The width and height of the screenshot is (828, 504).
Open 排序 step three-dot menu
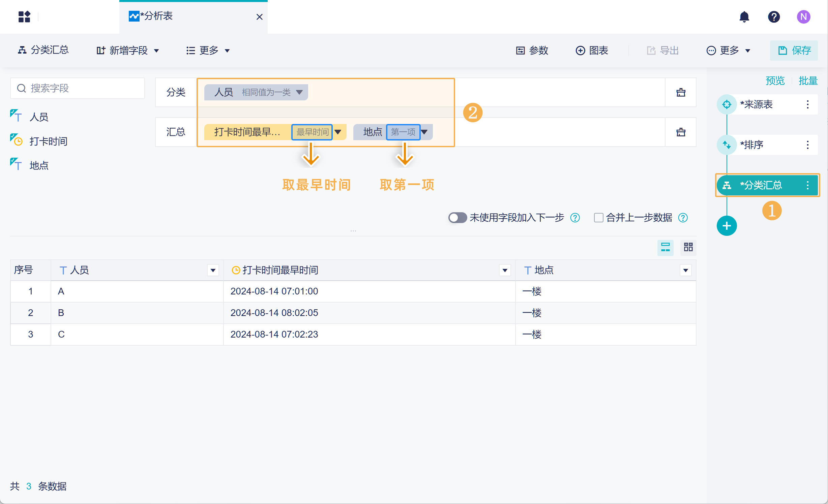point(807,145)
